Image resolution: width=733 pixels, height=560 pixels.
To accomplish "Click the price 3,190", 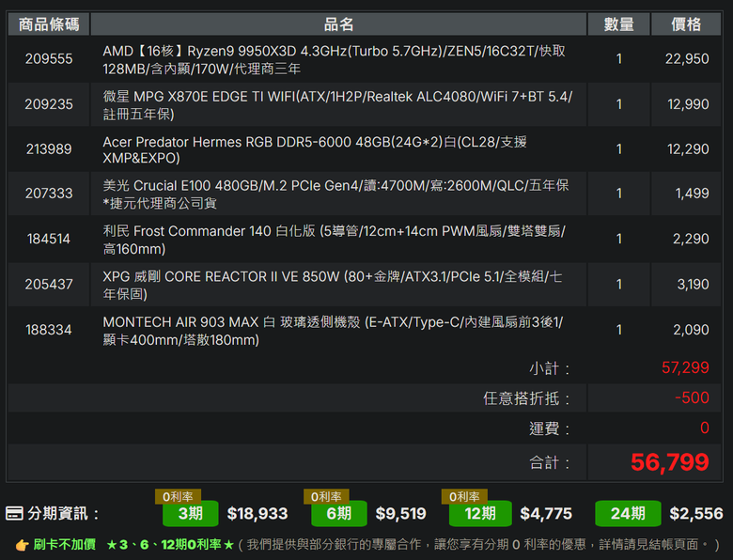I will tap(693, 284).
